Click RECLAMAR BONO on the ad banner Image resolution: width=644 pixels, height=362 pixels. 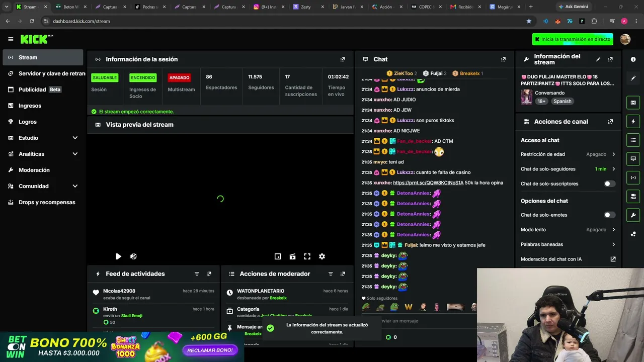coord(210,350)
